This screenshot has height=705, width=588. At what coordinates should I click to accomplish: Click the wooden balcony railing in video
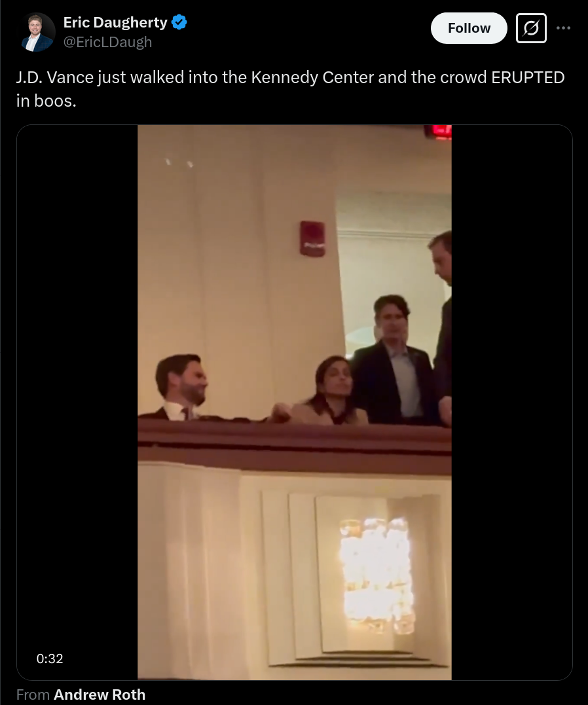pos(294,446)
